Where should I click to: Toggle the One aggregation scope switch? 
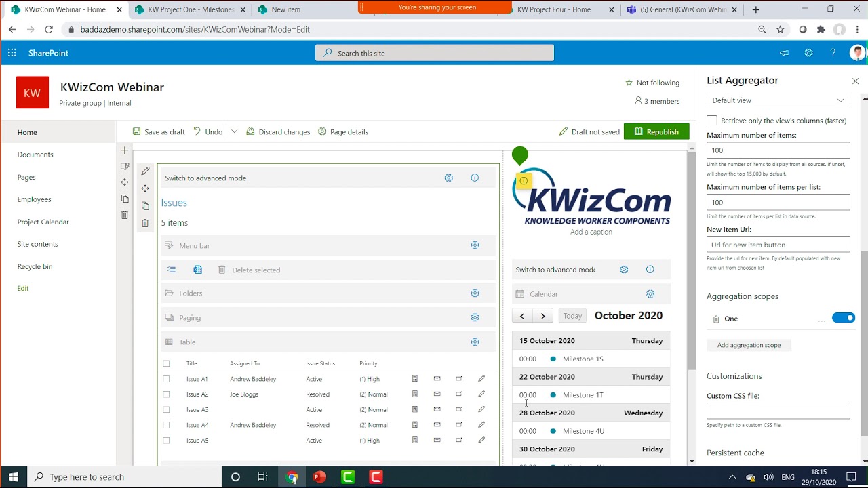[844, 318]
